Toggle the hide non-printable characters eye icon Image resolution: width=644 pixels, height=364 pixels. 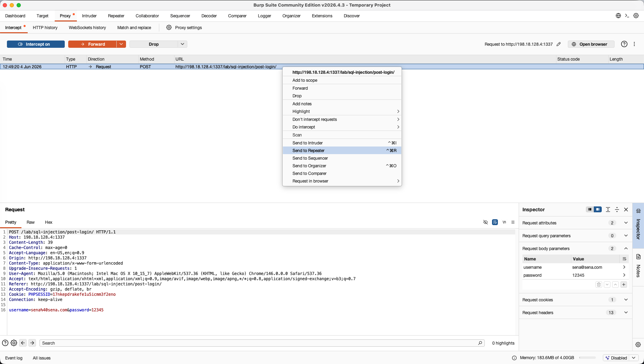pyautogui.click(x=485, y=222)
